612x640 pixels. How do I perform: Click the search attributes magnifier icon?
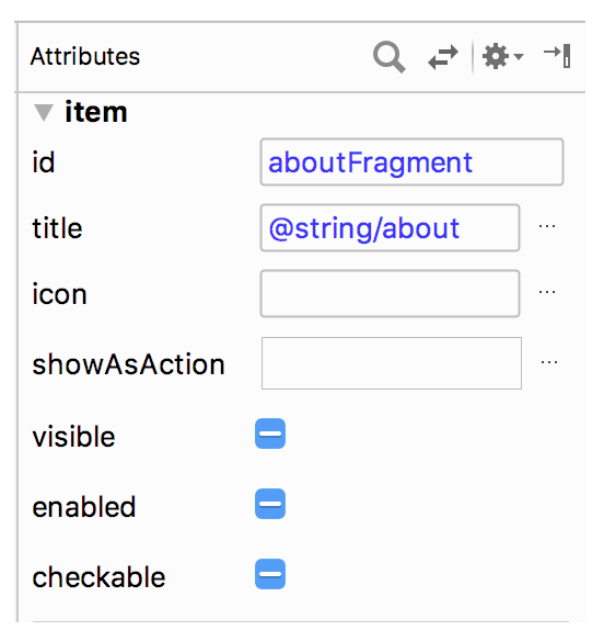pyautogui.click(x=389, y=57)
